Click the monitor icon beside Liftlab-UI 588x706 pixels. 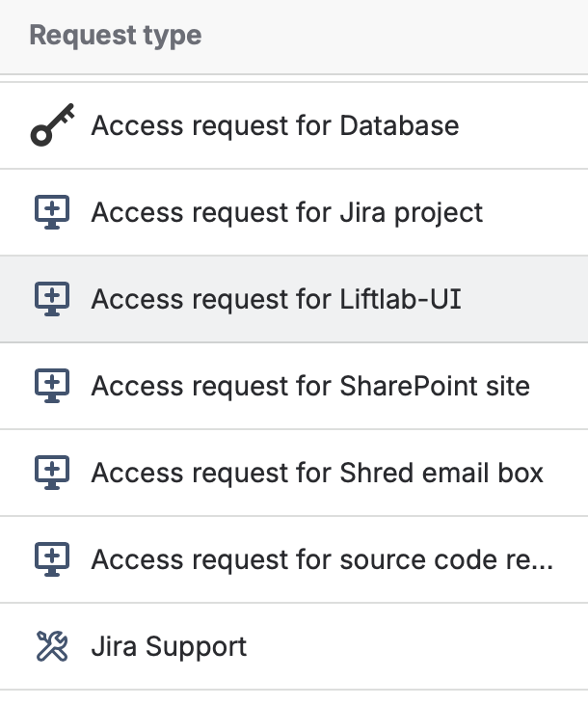(51, 299)
